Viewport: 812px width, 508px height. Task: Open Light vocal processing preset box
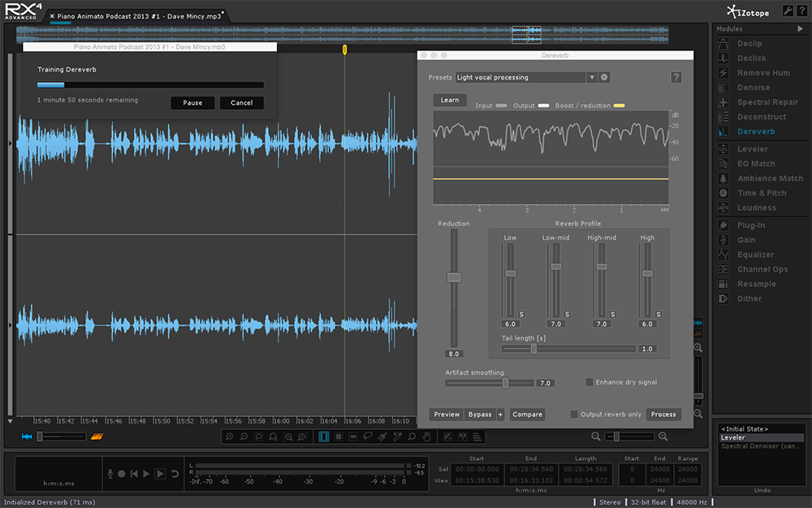coord(520,77)
